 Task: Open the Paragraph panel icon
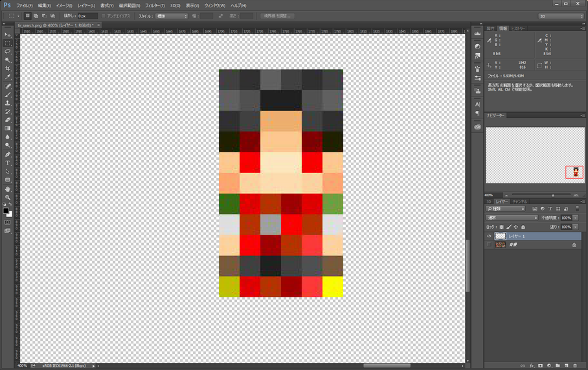(x=477, y=113)
